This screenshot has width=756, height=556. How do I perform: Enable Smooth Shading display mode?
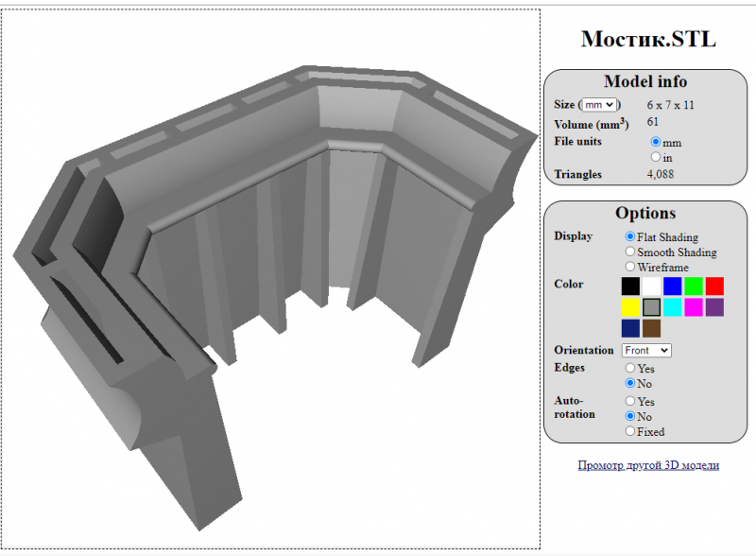[x=630, y=252]
